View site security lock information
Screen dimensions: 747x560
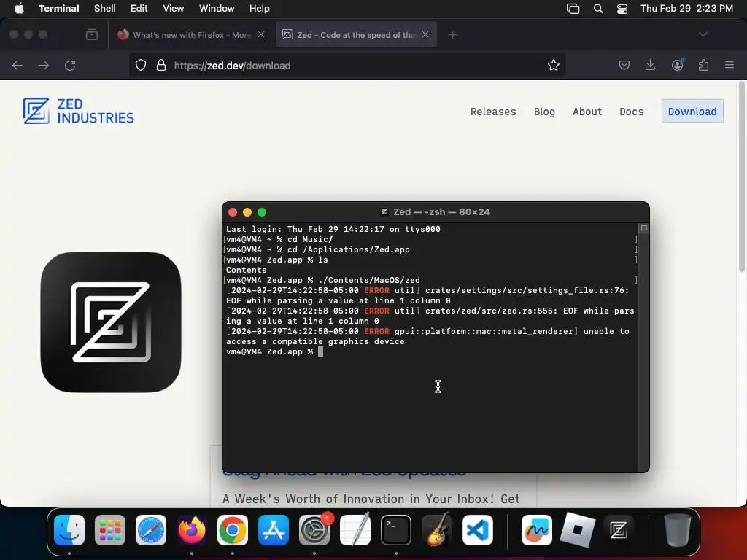(x=161, y=65)
